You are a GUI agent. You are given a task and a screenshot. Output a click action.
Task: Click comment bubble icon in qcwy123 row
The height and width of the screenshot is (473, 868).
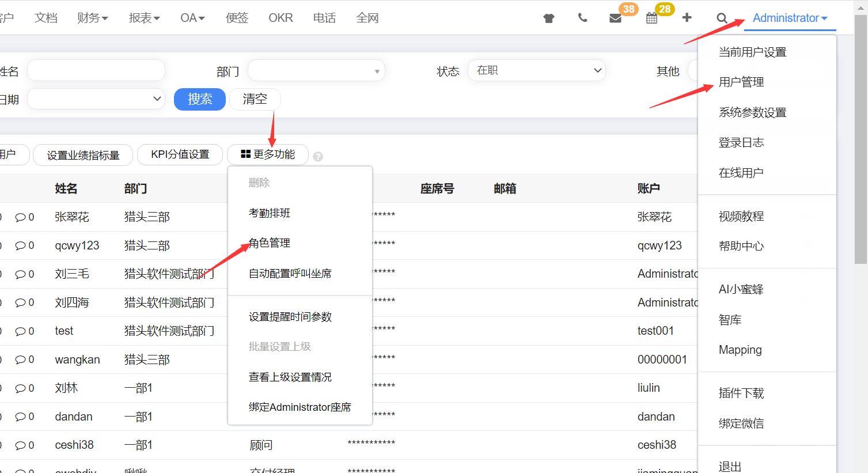click(x=21, y=245)
